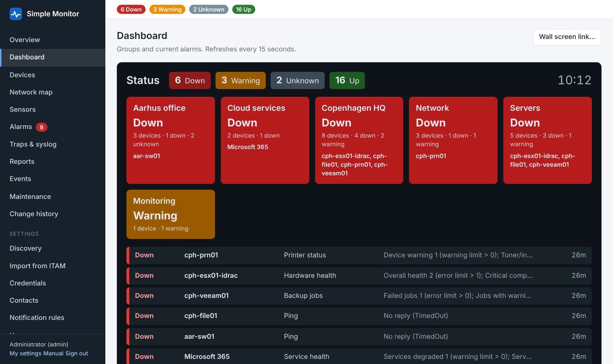
Task: Click the 2 Unknown badge beside Status
Action: [298, 80]
